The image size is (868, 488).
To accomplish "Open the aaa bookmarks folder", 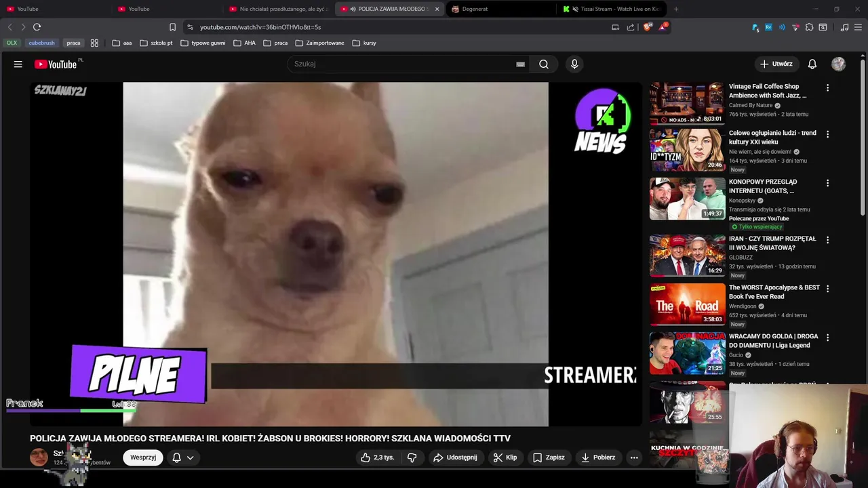I will tap(122, 43).
